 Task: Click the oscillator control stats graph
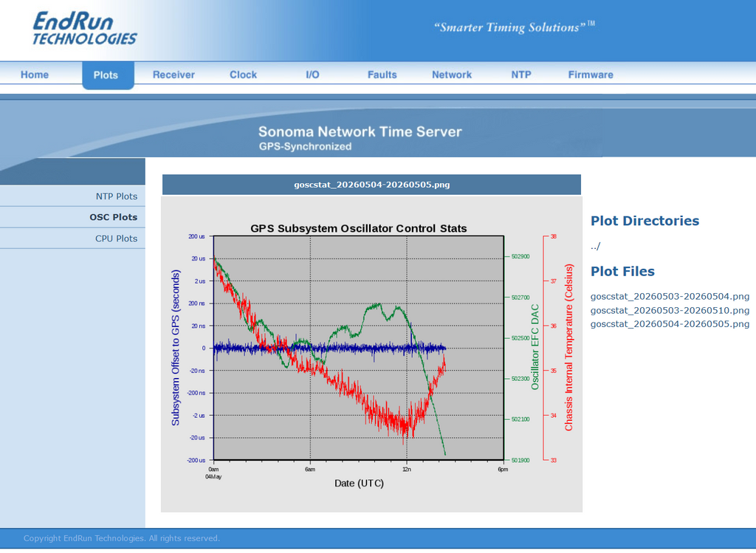point(372,354)
